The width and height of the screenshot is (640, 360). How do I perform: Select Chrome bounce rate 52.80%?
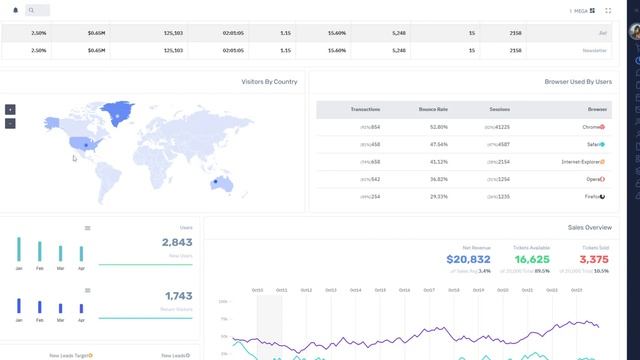pyautogui.click(x=439, y=127)
